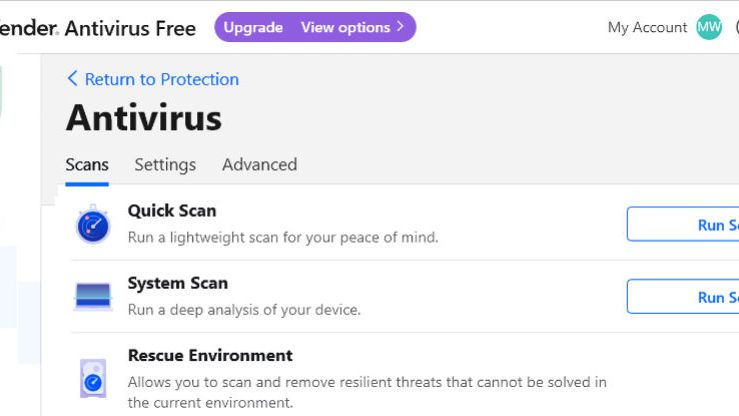Click the Antivirus page heading
The image size is (739, 416).
[x=144, y=118]
